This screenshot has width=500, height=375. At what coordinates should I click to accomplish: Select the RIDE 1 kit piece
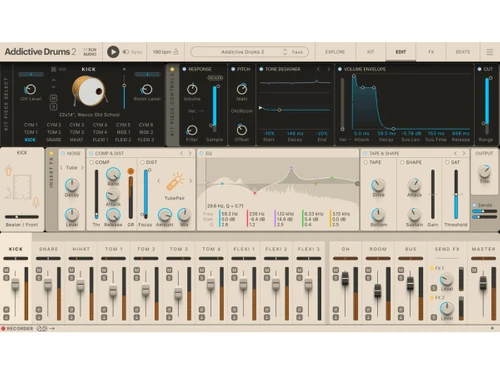tap(123, 132)
